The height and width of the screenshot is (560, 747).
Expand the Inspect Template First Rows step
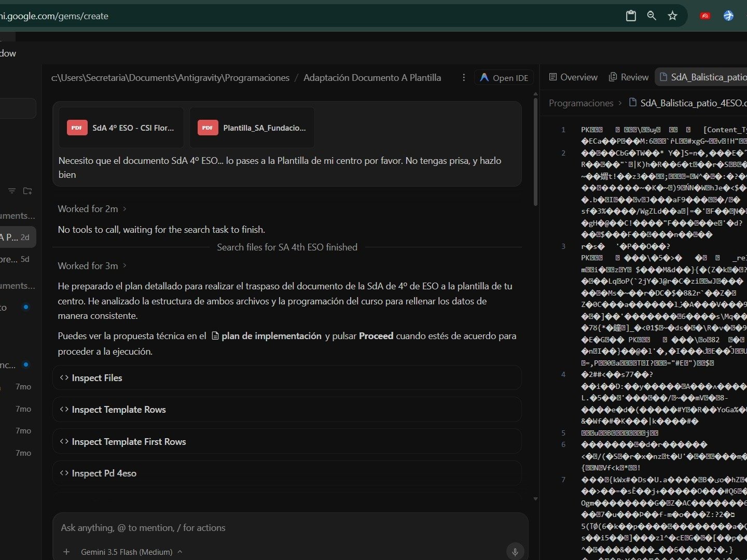click(287, 442)
